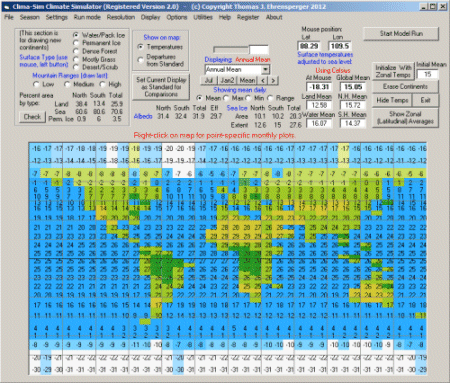Click the progress bar above Displaying label
The width and height of the screenshot is (450, 383).
[x=231, y=50]
